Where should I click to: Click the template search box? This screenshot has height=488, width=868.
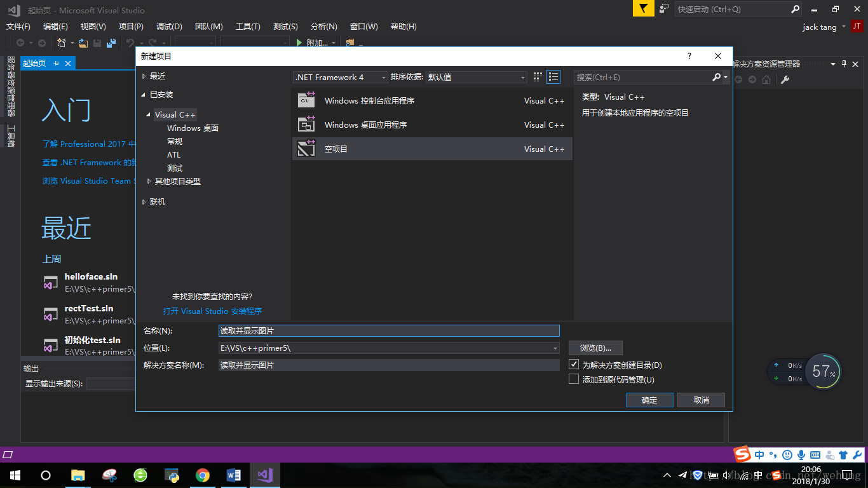[642, 77]
